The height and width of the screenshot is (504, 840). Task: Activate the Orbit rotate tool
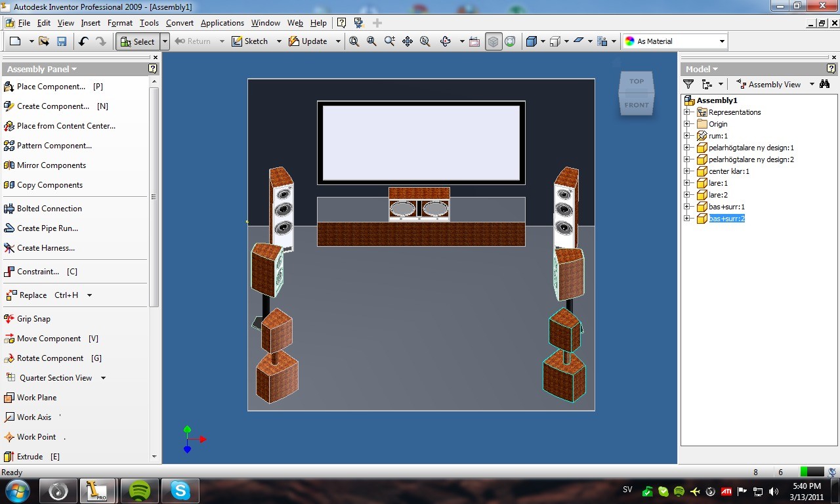tap(446, 41)
